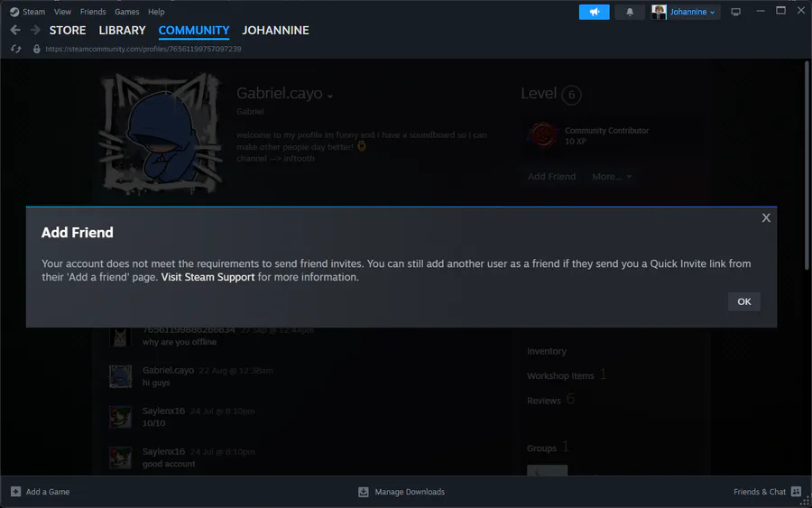This screenshot has height=508, width=812.
Task: Click the Steam logo icon in the title bar
Action: point(14,12)
